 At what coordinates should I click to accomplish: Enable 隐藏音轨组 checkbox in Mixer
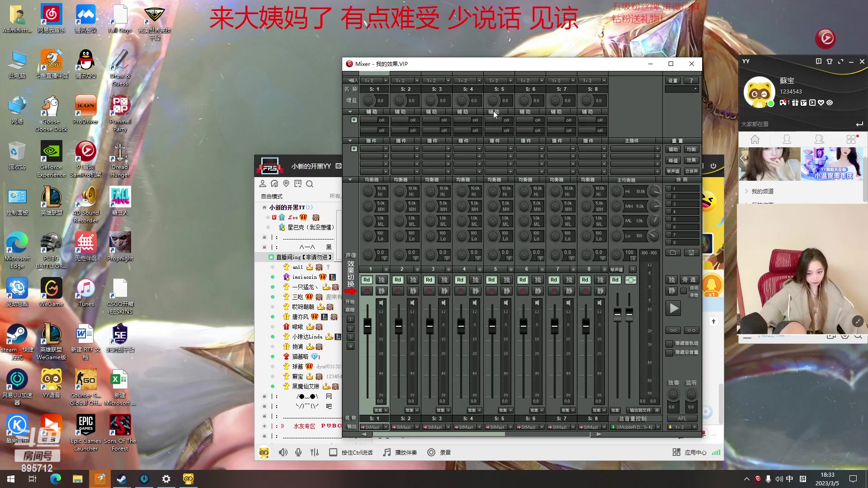click(670, 343)
